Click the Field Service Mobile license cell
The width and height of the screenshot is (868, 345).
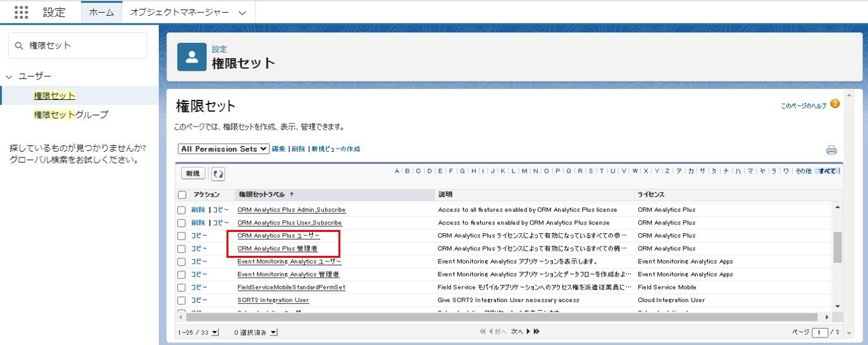click(x=667, y=287)
